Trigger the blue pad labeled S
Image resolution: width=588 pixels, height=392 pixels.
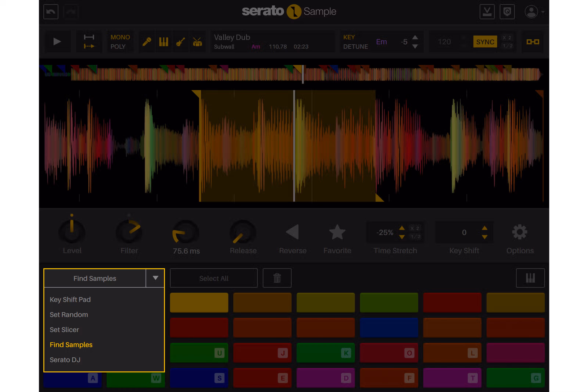199,377
